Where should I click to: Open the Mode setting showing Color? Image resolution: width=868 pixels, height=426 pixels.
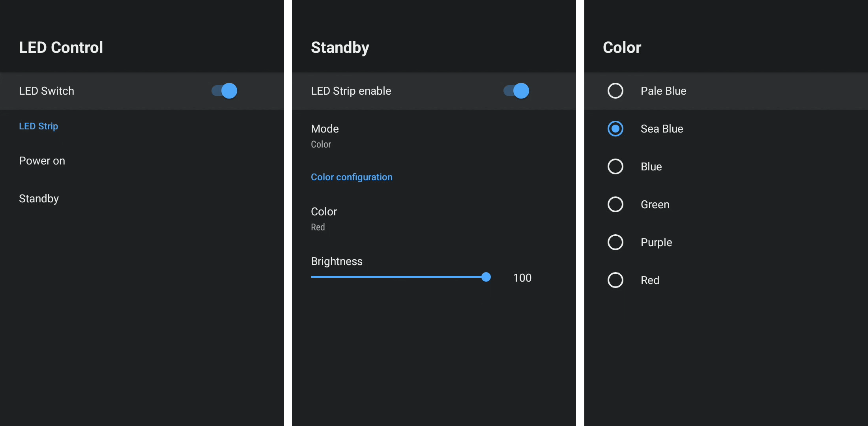pos(325,136)
